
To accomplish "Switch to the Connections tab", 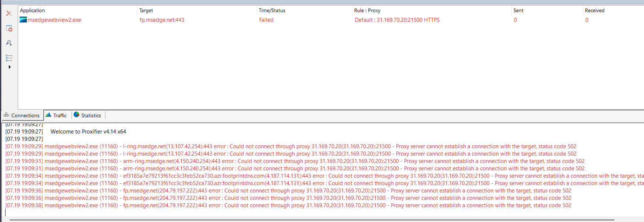I will tap(22, 115).
